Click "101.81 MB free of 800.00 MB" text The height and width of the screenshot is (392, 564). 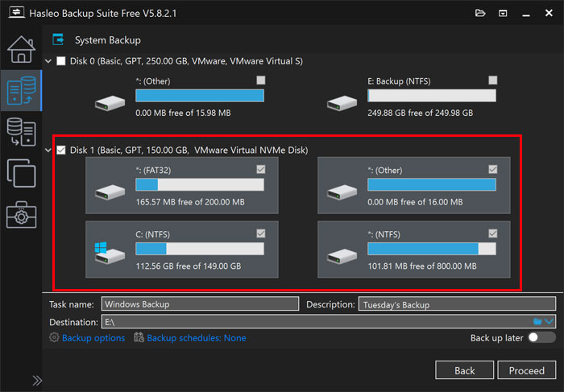[x=422, y=266]
